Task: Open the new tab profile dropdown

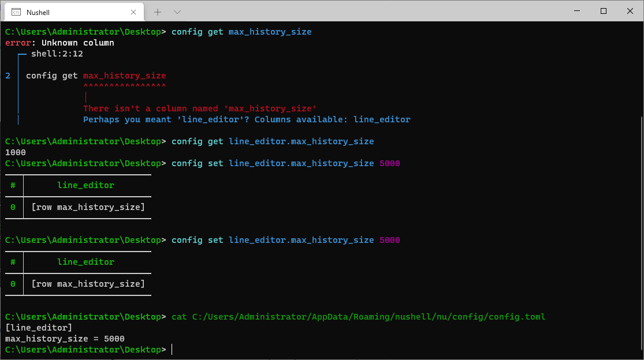Action: 177,12
